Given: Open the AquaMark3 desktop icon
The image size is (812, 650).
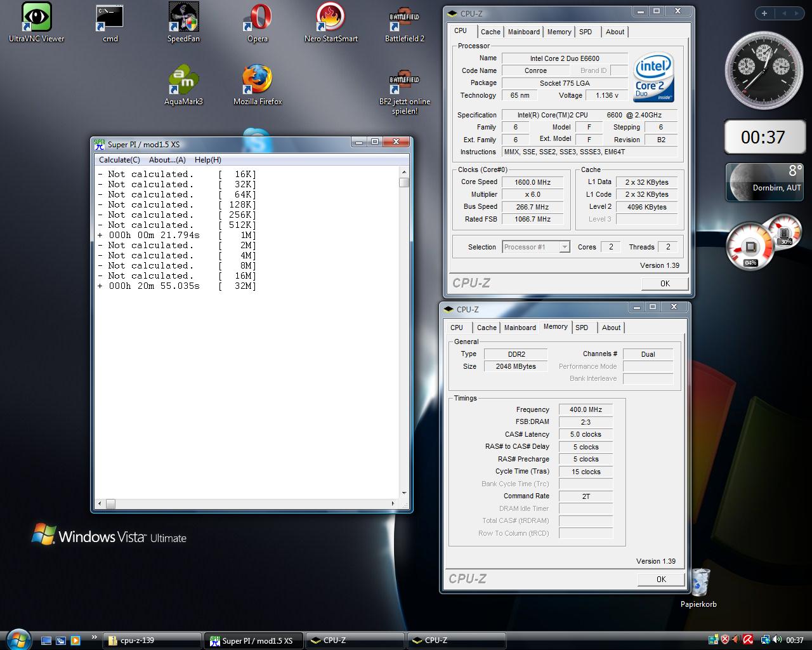Looking at the screenshot, I should [183, 85].
